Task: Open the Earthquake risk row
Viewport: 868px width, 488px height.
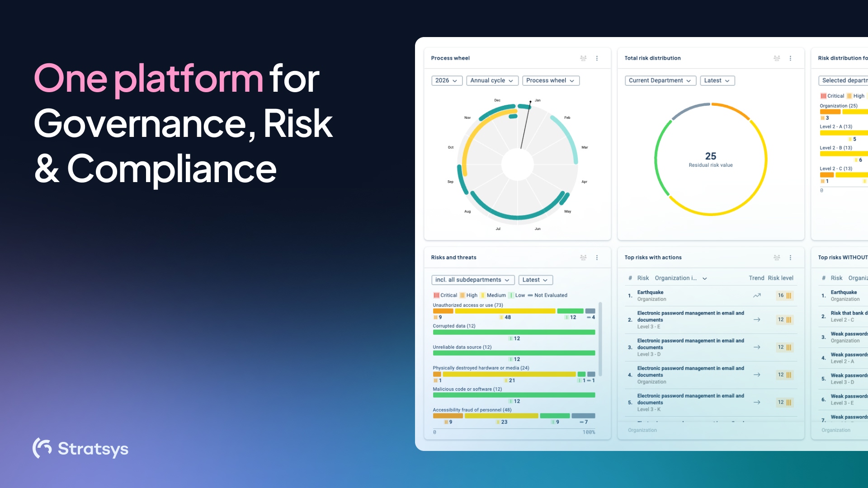Action: (x=711, y=296)
